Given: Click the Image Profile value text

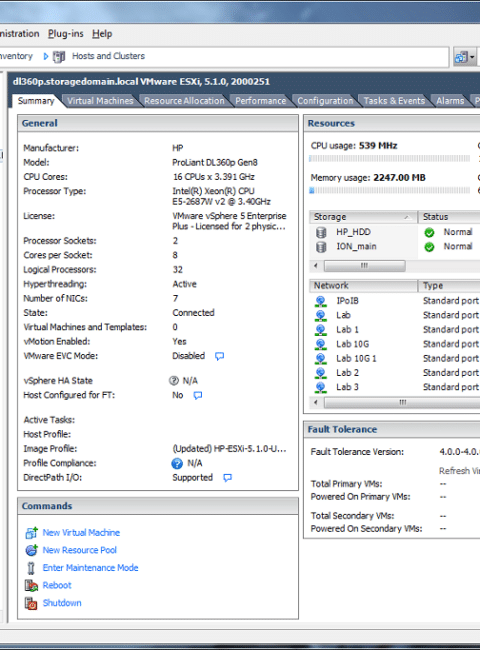Looking at the screenshot, I should click(229, 449).
